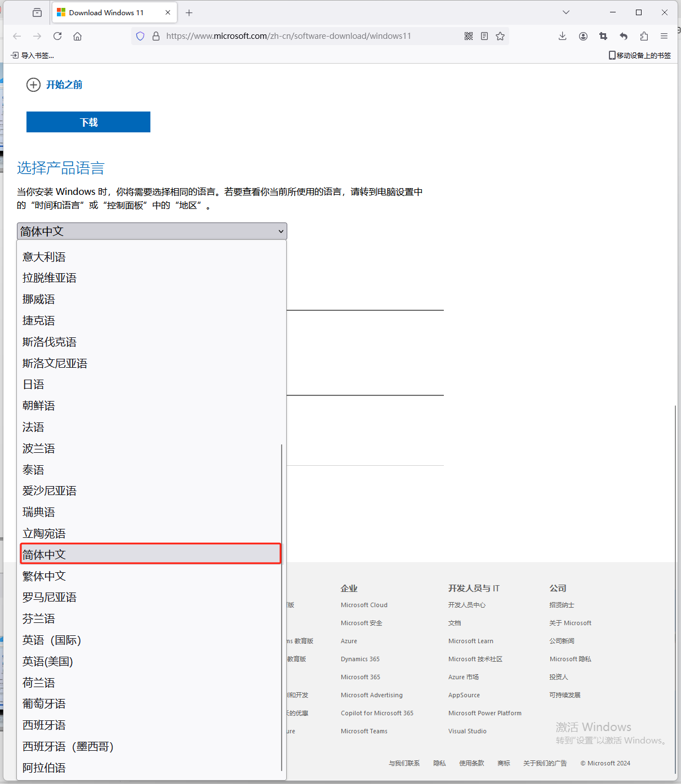Select 法语 option
Viewport: 681px width, 784px height.
(x=149, y=427)
